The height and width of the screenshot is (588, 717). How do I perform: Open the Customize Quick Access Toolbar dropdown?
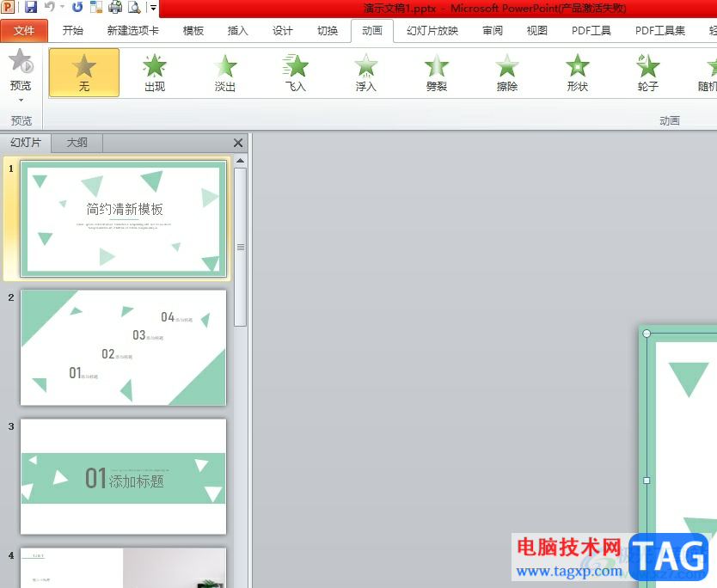tap(153, 8)
